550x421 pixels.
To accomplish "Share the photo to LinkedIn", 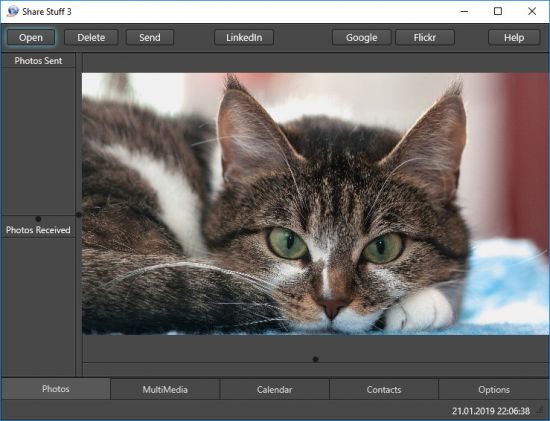I will 244,38.
